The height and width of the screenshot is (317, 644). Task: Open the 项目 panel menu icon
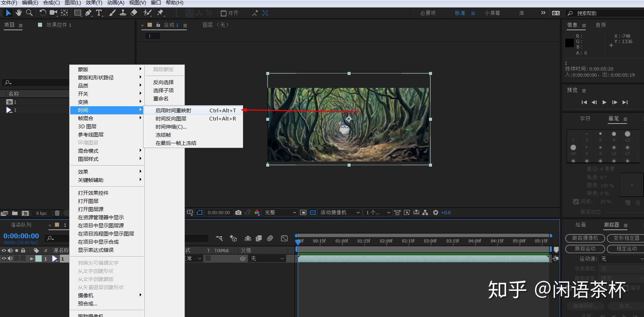[21, 25]
